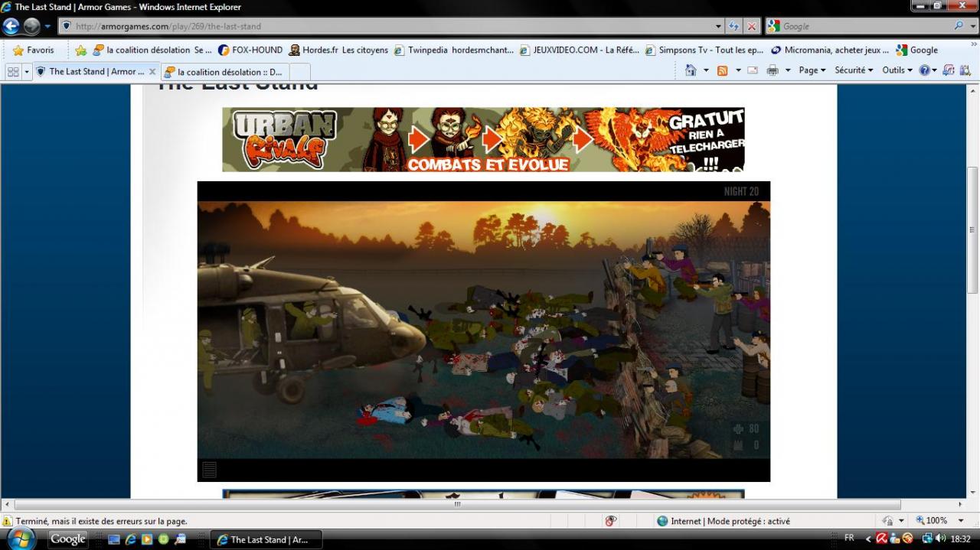The image size is (980, 550).
Task: Click the Research toolbar icon
Action: coord(965,70)
